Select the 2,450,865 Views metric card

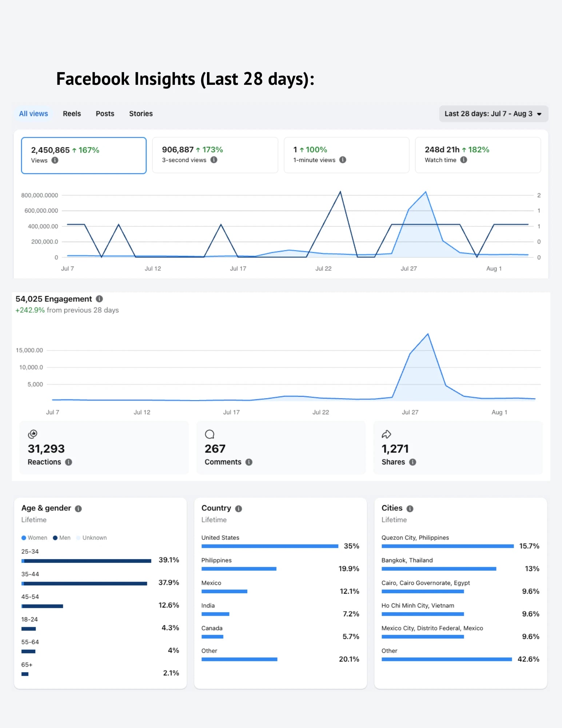pos(84,155)
